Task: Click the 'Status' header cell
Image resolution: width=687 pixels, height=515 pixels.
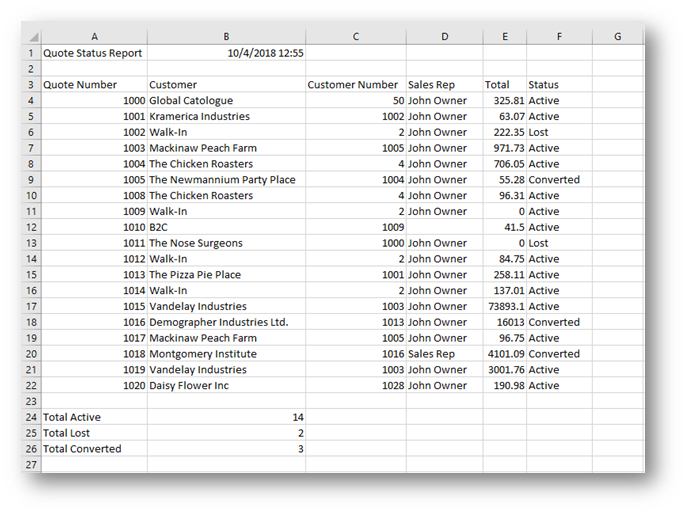Action: coord(559,85)
